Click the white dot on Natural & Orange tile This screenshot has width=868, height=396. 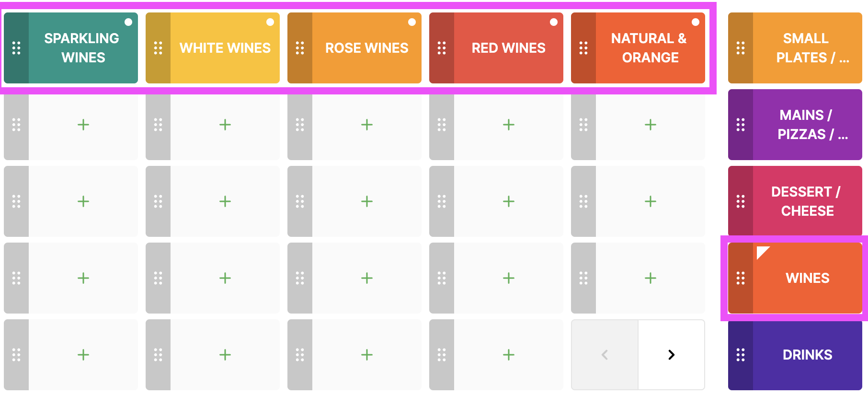[696, 22]
